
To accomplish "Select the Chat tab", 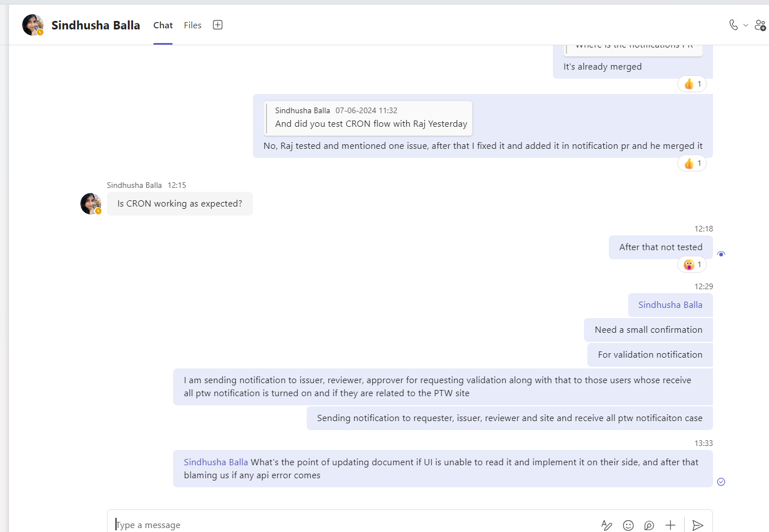I will click(x=163, y=25).
